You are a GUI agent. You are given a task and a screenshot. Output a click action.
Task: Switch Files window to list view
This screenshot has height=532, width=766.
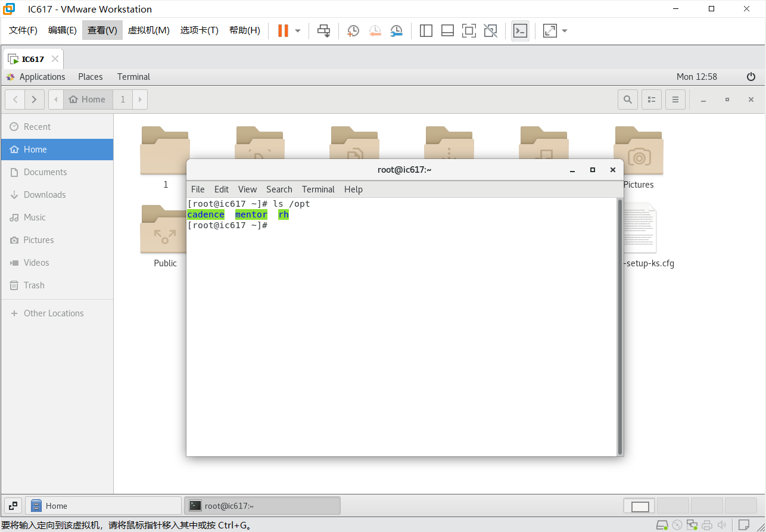click(x=652, y=99)
